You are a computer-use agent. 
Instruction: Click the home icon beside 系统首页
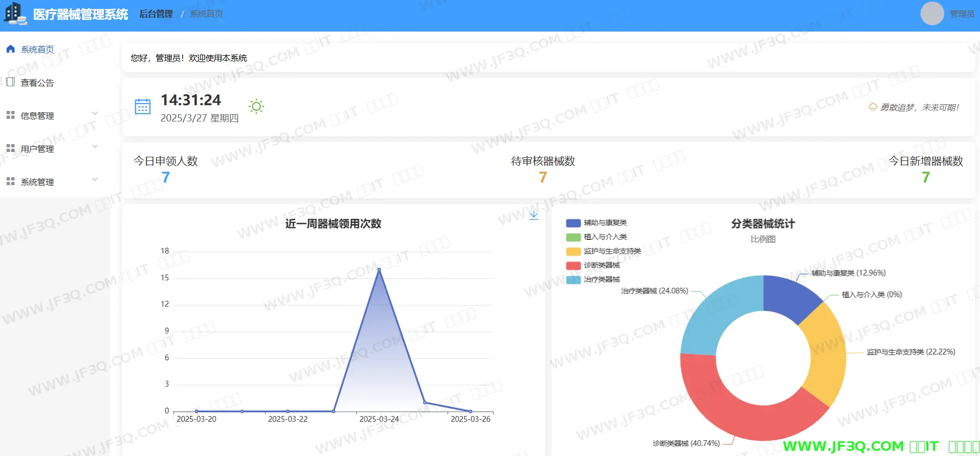click(11, 49)
